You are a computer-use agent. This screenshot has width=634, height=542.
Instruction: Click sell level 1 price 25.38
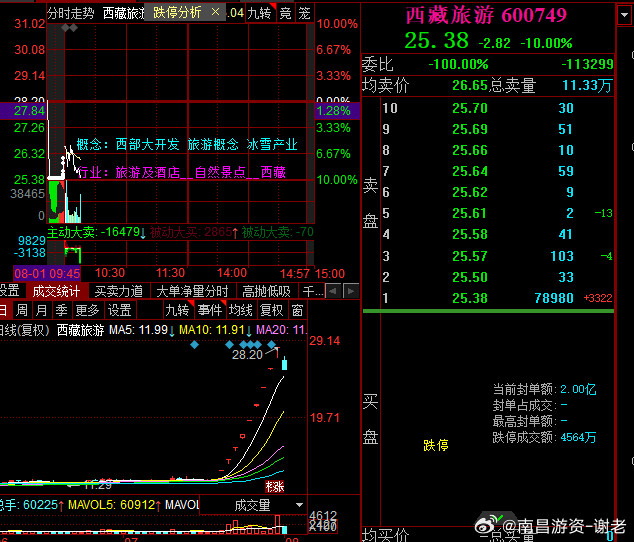tap(469, 298)
